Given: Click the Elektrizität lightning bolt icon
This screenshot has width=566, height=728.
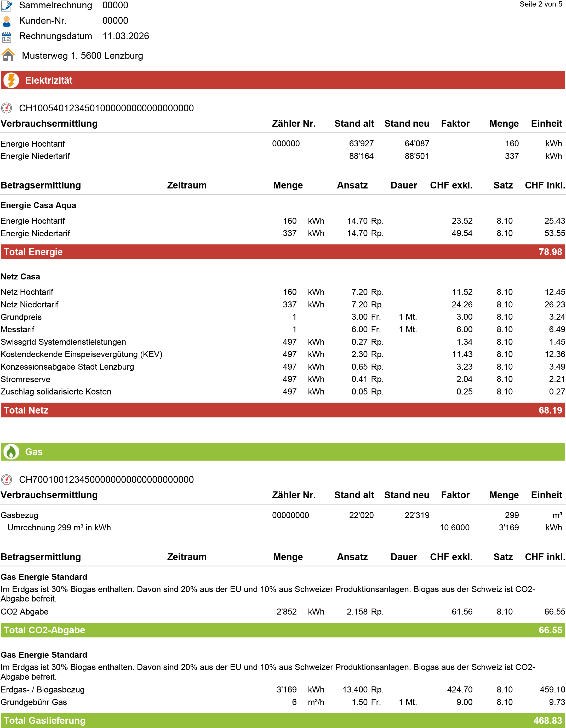Looking at the screenshot, I should point(11,80).
